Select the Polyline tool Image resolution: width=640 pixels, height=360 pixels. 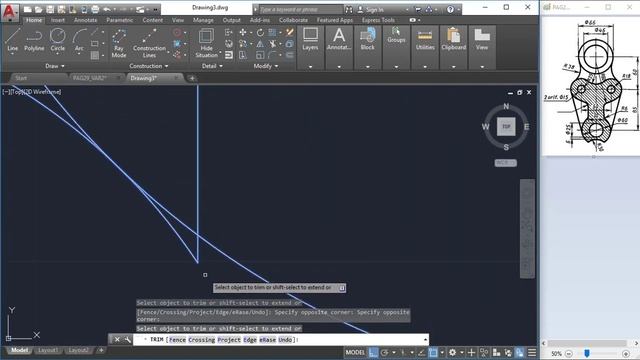pos(34,40)
